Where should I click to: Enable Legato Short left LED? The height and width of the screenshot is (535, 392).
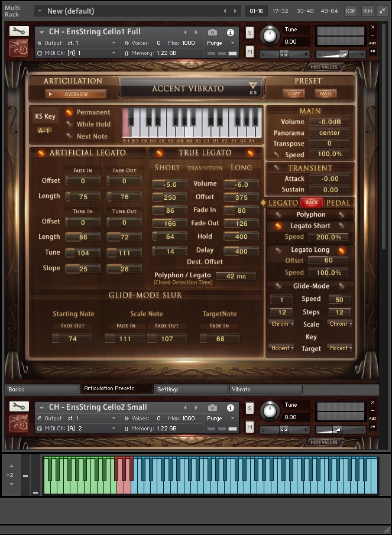(278, 226)
